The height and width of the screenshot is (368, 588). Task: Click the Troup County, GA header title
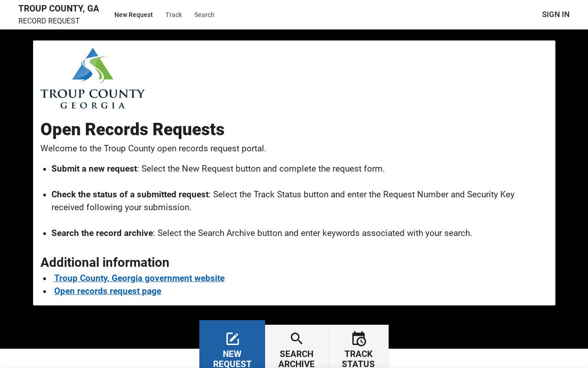point(59,9)
